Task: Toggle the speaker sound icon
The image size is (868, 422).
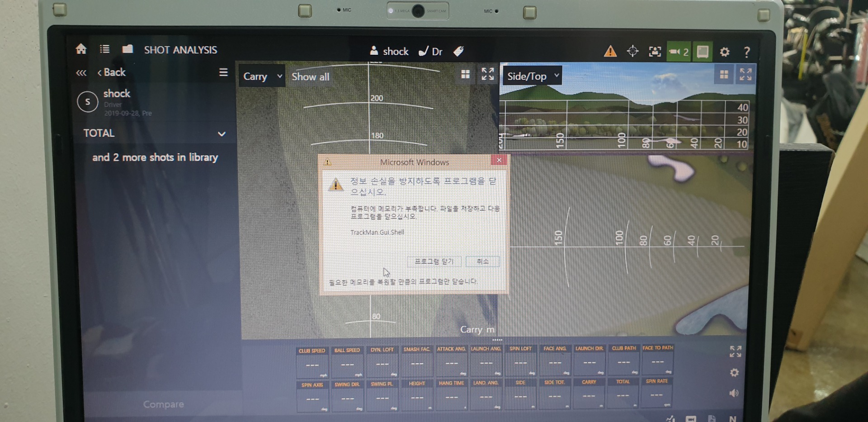Action: click(x=734, y=393)
